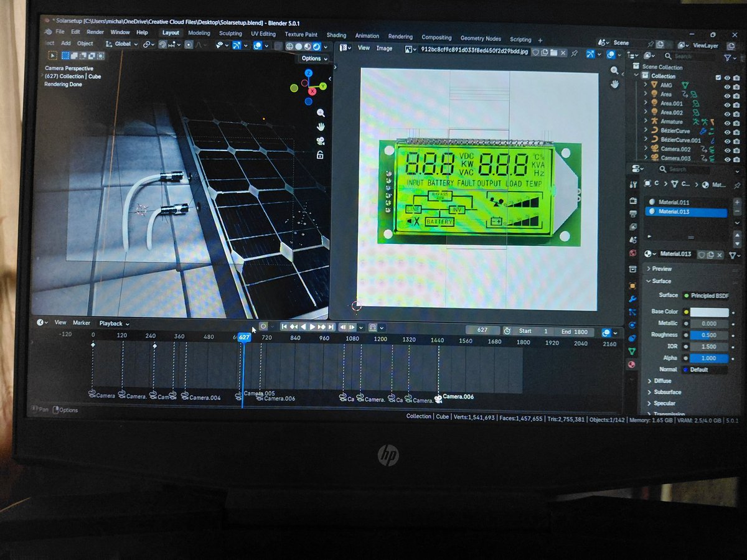The image size is (747, 560).
Task: Open the Image menu in Image Editor
Action: (x=384, y=48)
